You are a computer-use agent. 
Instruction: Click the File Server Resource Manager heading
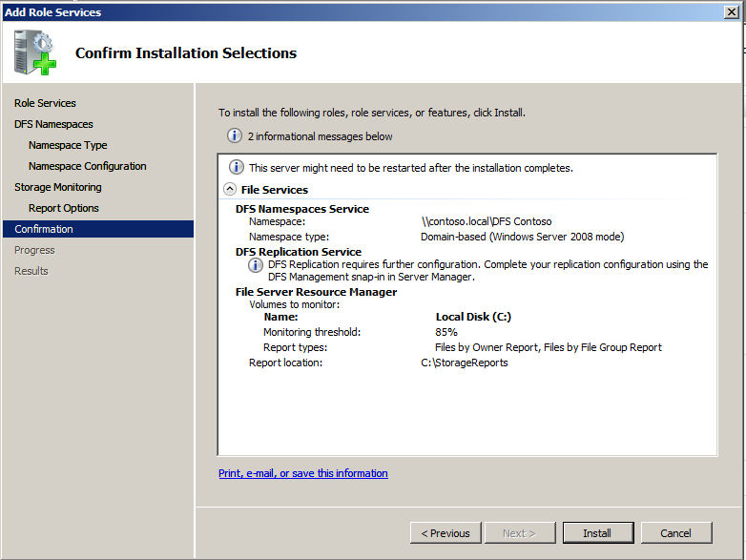tap(316, 292)
